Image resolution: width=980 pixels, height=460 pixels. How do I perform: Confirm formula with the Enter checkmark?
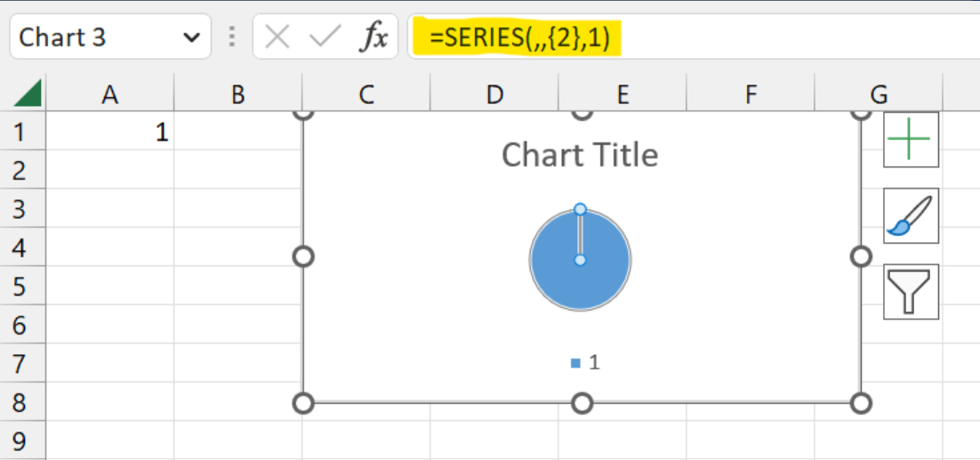coord(325,36)
